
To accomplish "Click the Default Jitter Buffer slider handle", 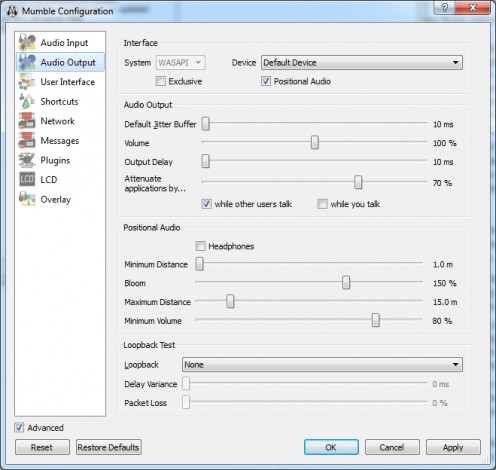I will click(206, 124).
